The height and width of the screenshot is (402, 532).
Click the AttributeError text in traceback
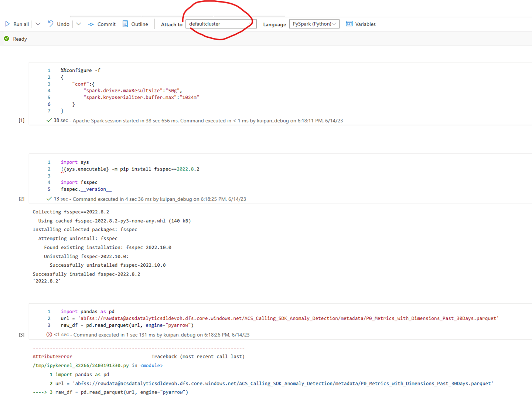[52, 357]
